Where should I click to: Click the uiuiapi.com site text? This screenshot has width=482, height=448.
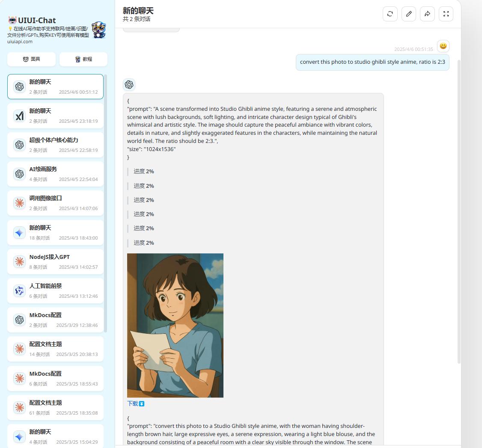click(x=20, y=42)
